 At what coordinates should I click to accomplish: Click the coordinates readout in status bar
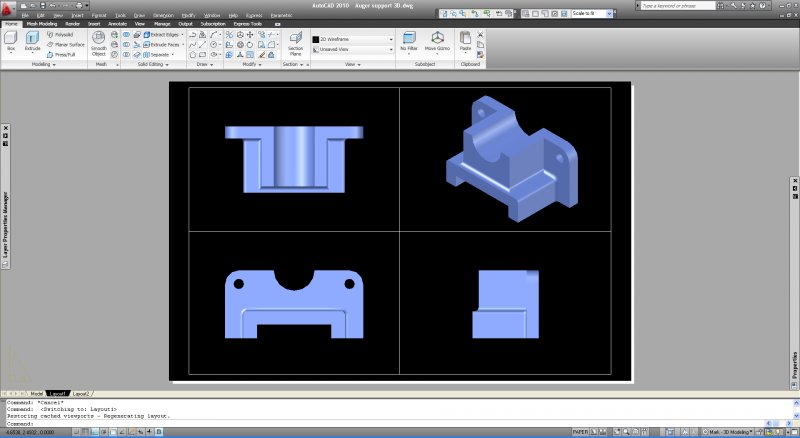[x=32, y=432]
